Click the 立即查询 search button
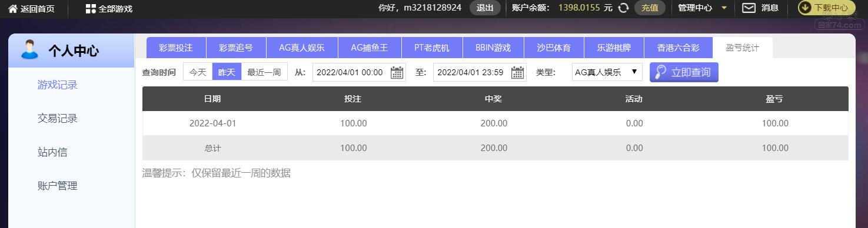The height and width of the screenshot is (228, 868). pos(684,72)
